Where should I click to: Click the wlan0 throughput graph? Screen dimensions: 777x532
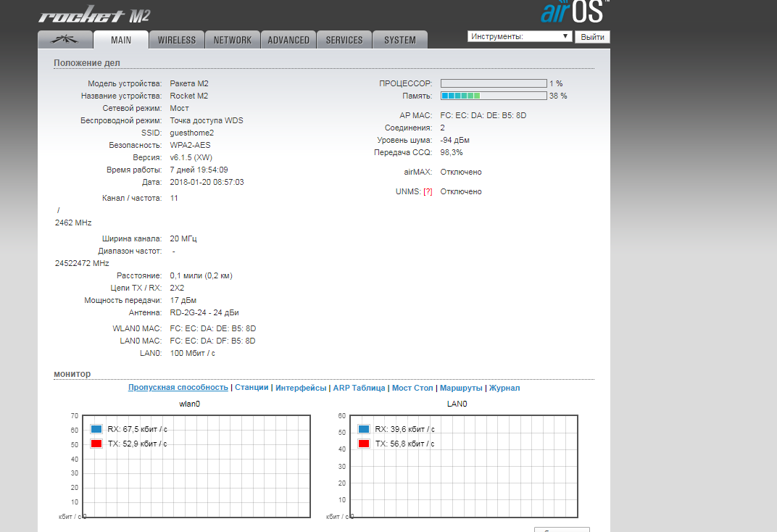point(196,467)
